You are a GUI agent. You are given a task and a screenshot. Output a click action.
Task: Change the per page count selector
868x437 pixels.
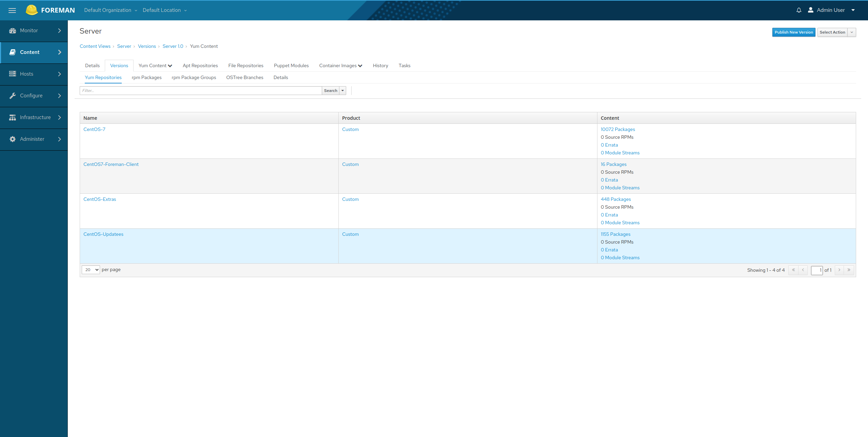[x=91, y=270]
